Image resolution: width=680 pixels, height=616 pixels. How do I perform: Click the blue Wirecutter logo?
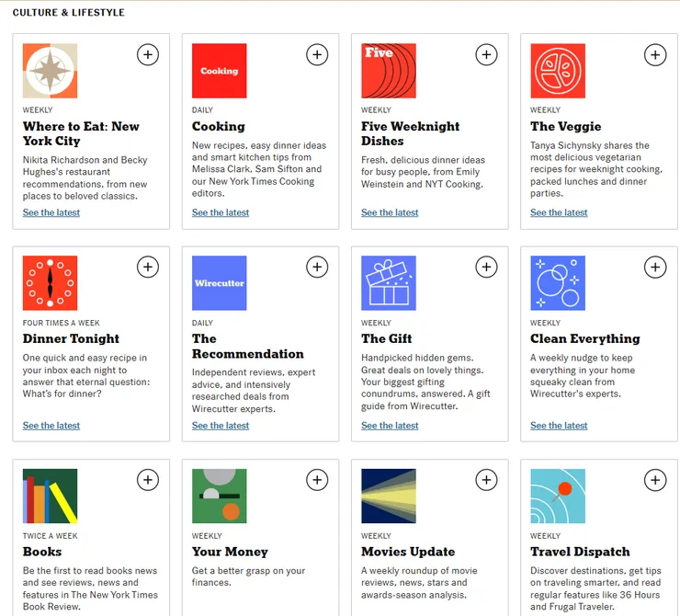click(x=219, y=283)
